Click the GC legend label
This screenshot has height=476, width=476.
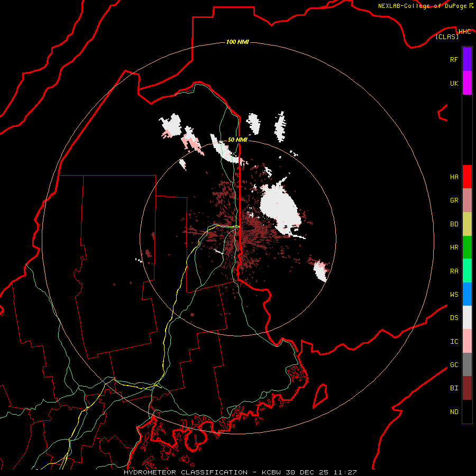pos(454,365)
